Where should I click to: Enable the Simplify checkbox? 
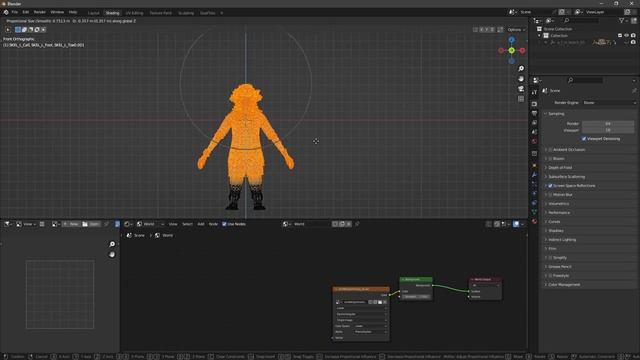coord(550,258)
